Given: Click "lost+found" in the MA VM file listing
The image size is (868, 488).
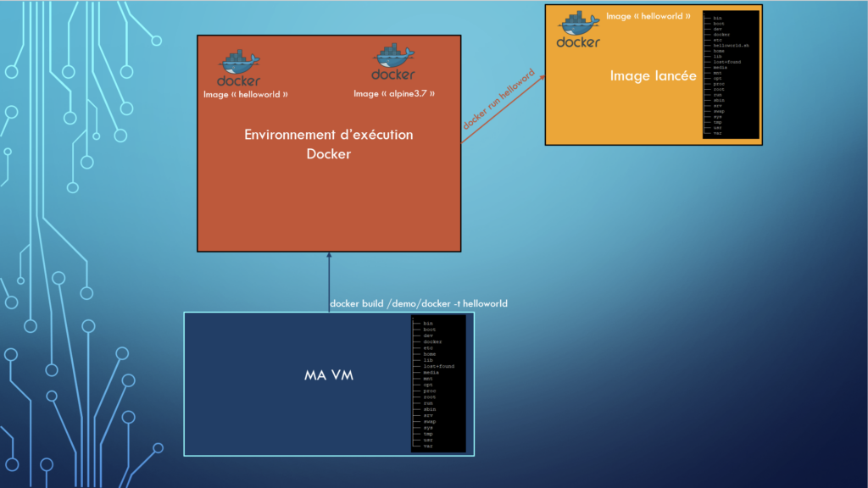Looking at the screenshot, I should click(439, 366).
